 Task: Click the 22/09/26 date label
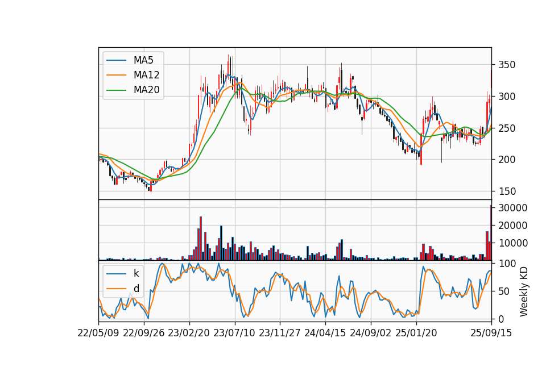[x=144, y=333]
